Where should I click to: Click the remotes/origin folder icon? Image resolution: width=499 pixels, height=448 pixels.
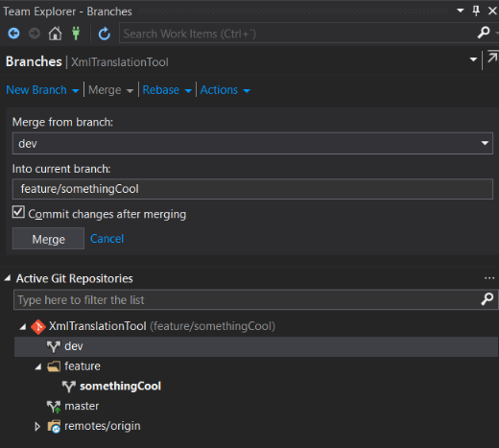point(54,427)
